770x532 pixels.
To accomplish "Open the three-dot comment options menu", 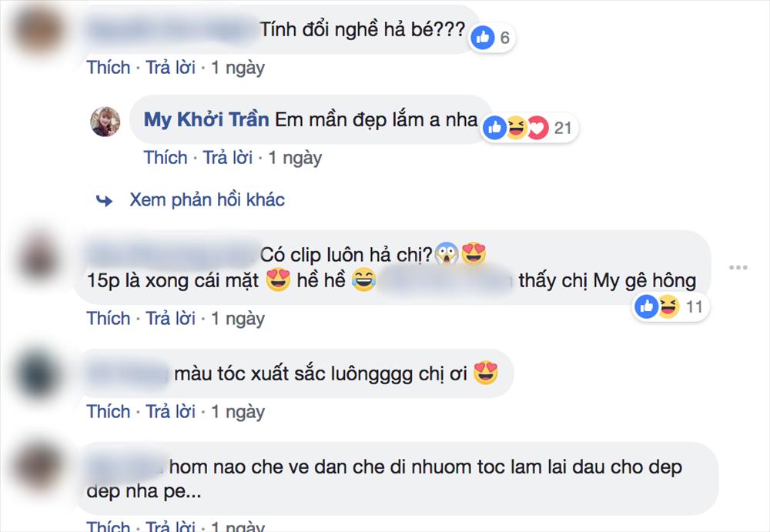I will pyautogui.click(x=738, y=266).
